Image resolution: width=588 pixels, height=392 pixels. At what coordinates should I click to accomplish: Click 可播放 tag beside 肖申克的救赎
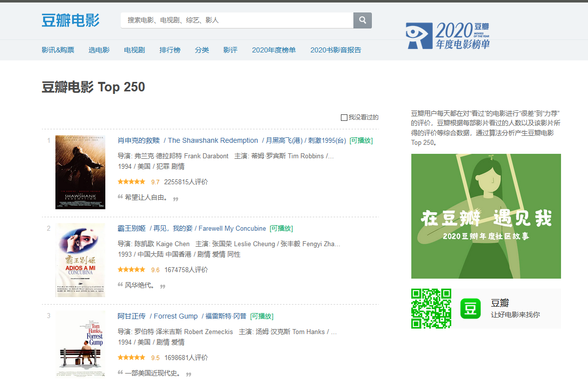click(x=361, y=140)
